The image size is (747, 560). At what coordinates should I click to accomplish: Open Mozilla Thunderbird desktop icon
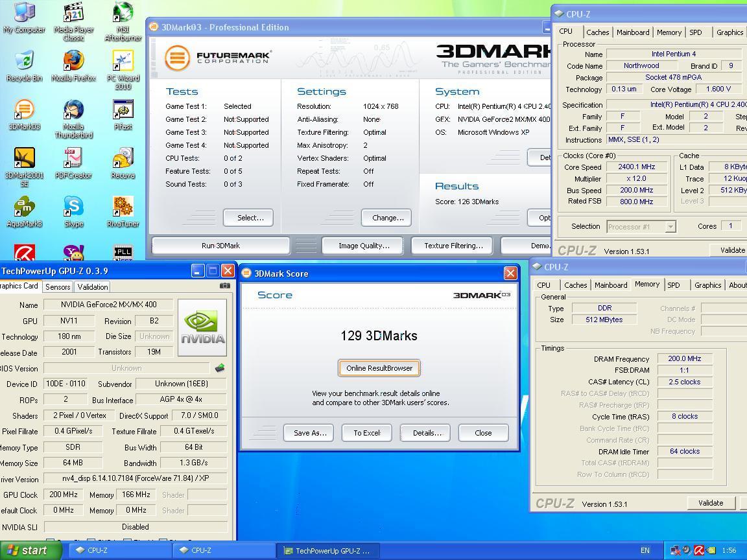[73, 119]
